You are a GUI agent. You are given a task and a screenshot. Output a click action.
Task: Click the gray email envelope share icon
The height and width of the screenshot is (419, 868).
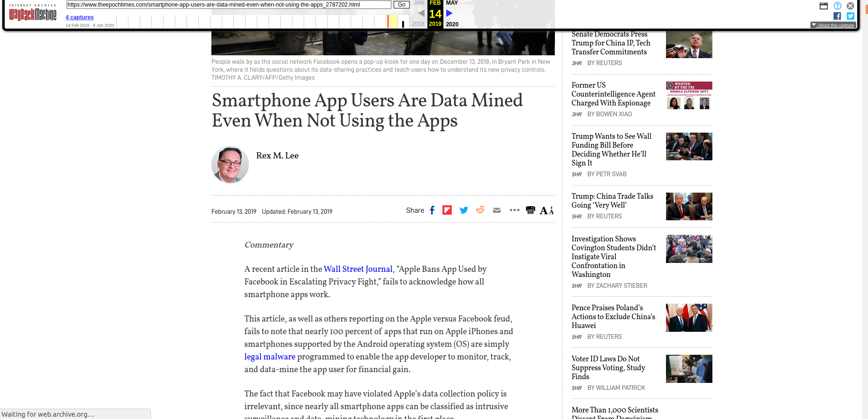click(x=497, y=210)
